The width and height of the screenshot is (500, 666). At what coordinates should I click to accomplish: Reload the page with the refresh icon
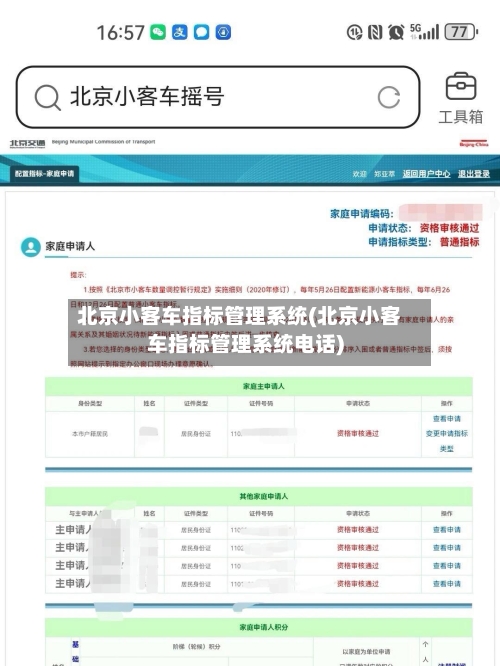[389, 97]
